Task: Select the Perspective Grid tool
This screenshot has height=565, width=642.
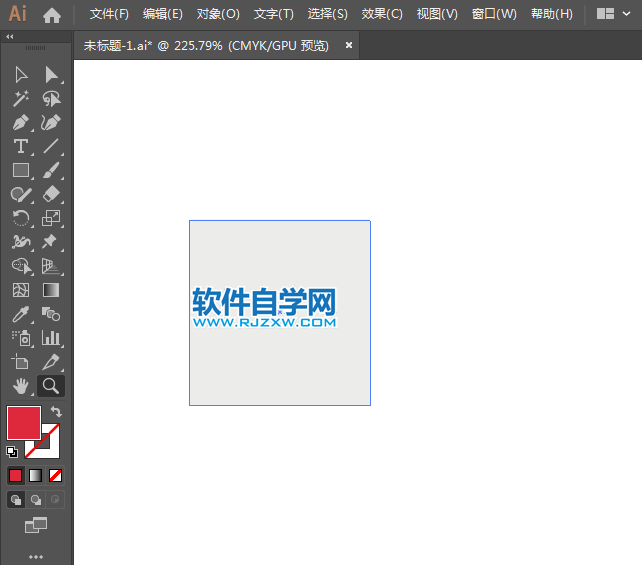Action: click(x=51, y=266)
